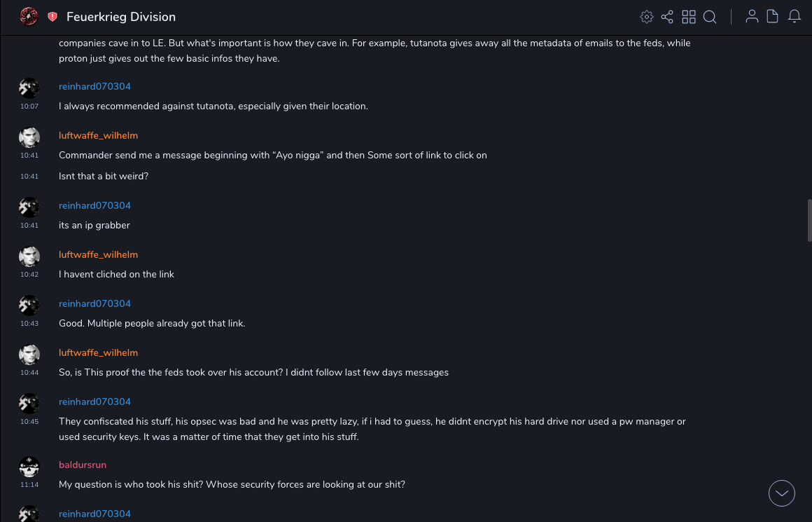The height and width of the screenshot is (522, 812).
Task: Click the 10:45 message timestamp
Action: 29,422
